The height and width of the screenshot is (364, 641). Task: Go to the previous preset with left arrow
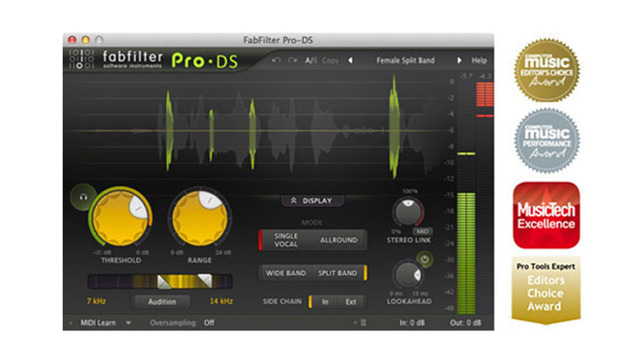click(x=350, y=61)
